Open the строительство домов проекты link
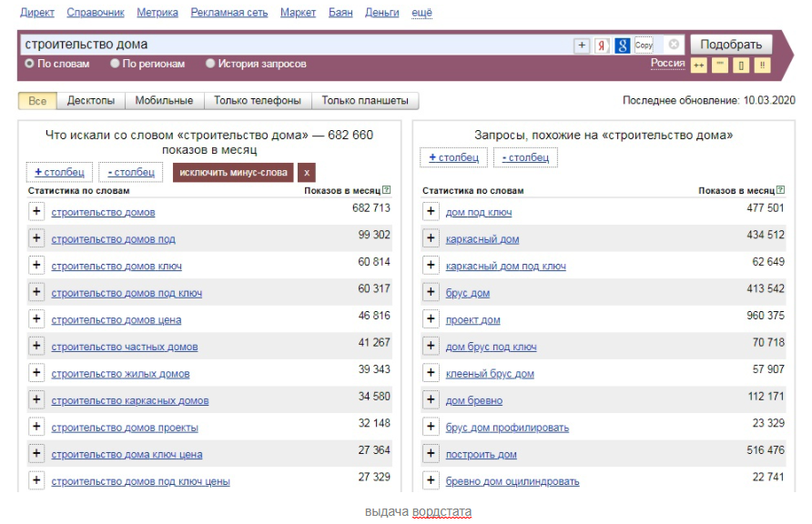This screenshot has height=524, width=812. coord(125,428)
